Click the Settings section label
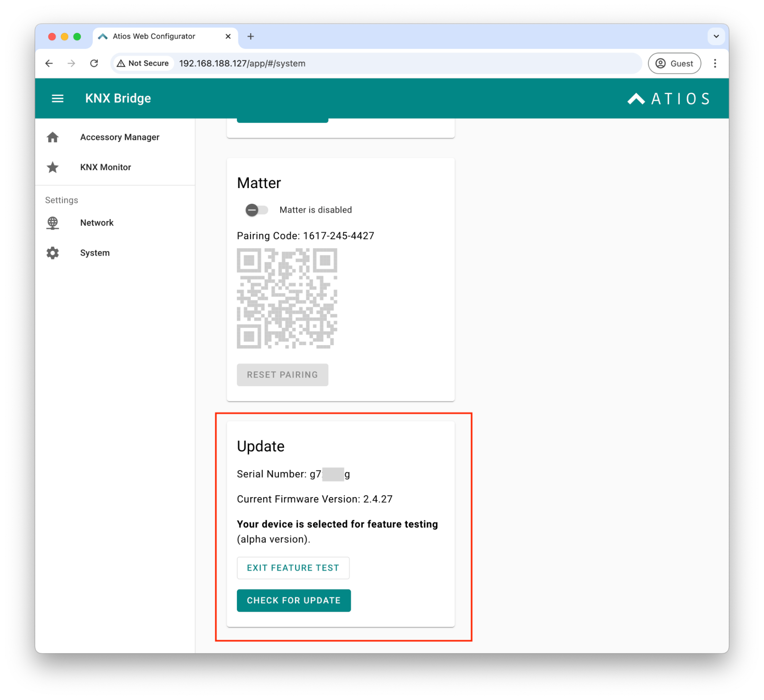This screenshot has width=764, height=700. click(x=62, y=200)
